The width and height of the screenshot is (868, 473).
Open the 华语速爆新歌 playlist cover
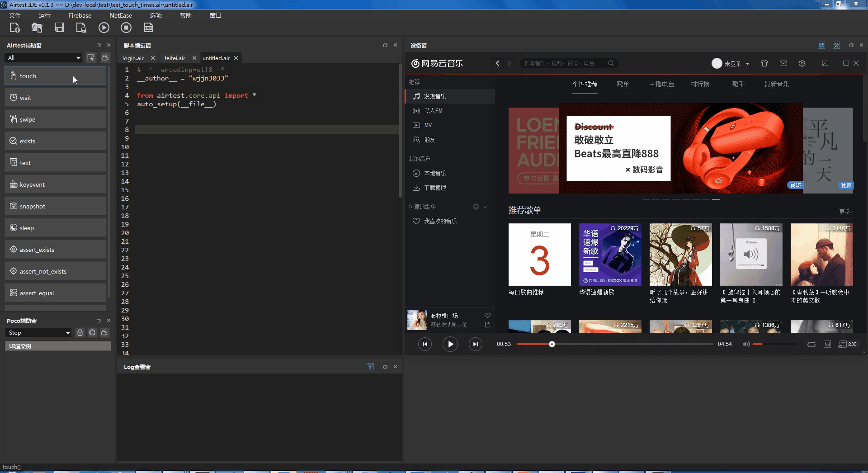point(610,255)
